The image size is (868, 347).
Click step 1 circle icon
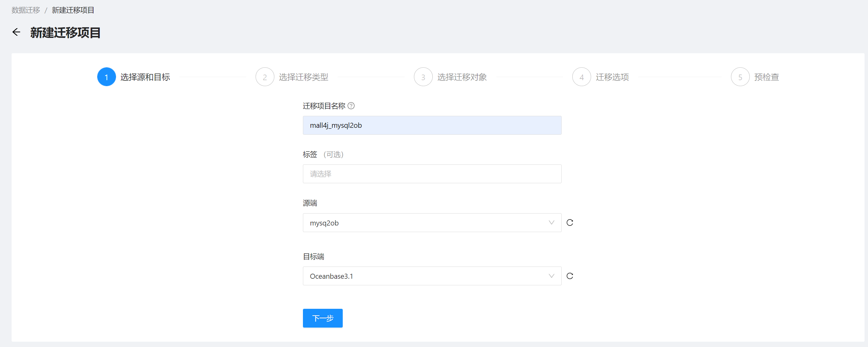pos(107,77)
